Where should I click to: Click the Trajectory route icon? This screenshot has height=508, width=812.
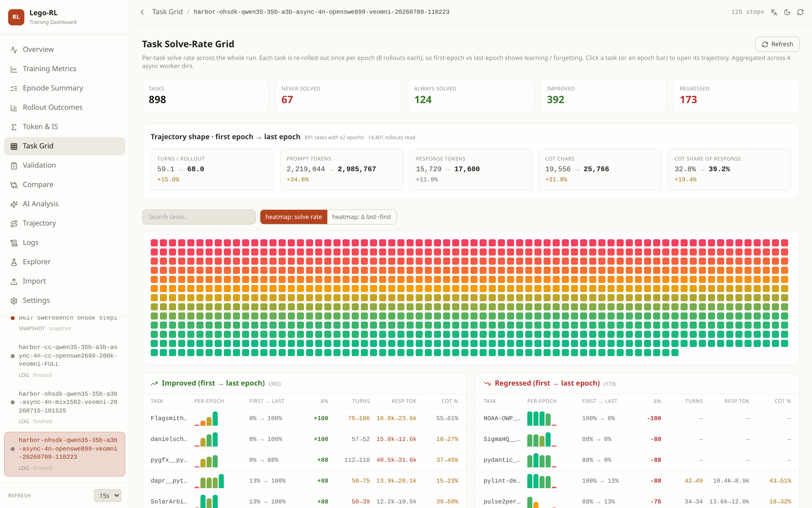(14, 224)
